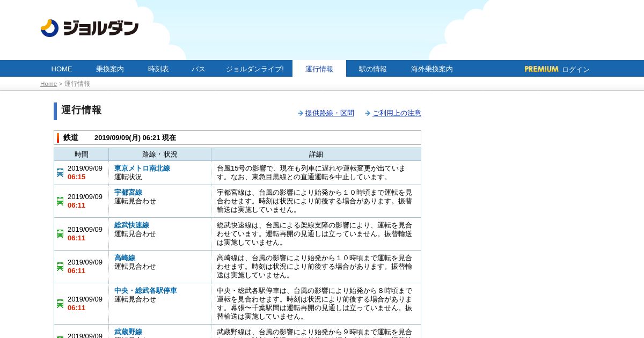Click the 時間 column header
Screen dimensions: 644x338
click(82, 155)
